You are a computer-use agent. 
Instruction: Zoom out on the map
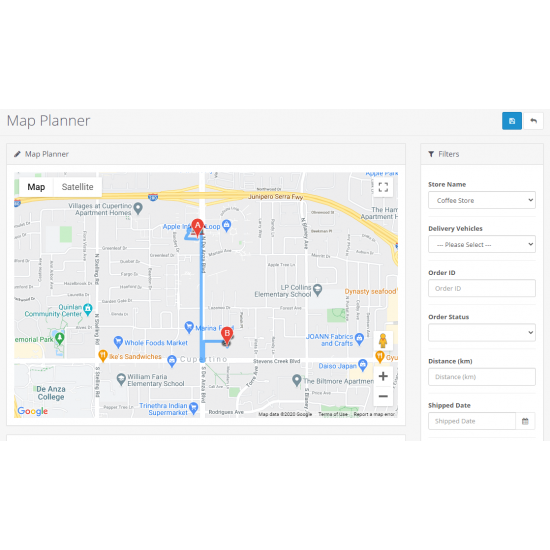[383, 396]
